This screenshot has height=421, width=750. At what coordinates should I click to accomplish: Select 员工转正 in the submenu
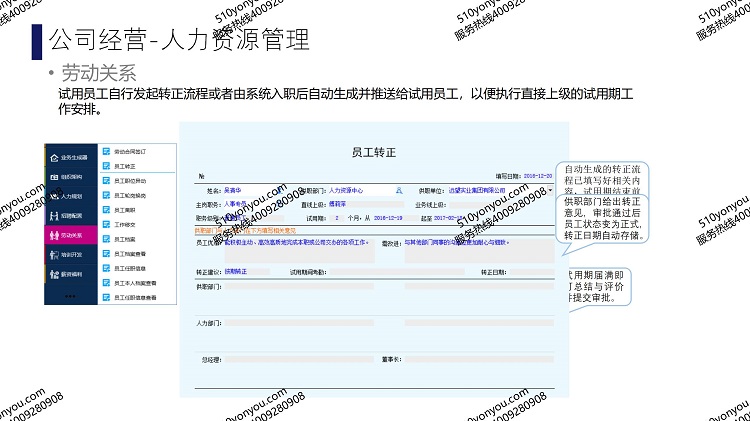(x=125, y=165)
